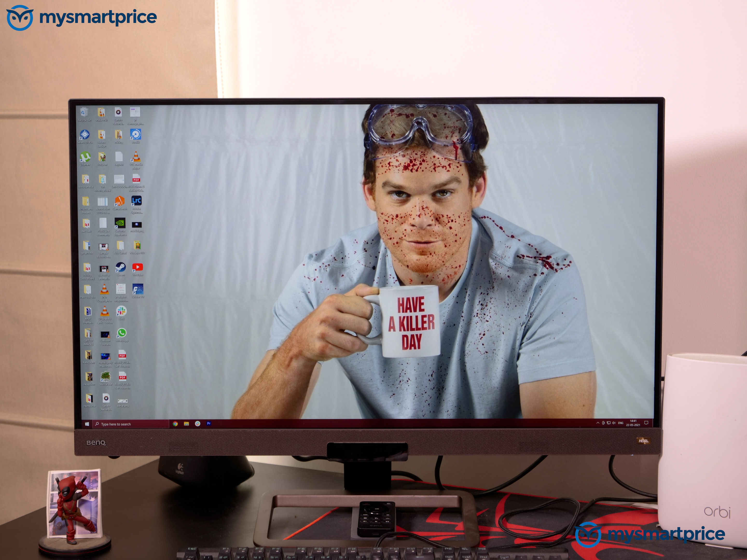Image resolution: width=747 pixels, height=560 pixels.
Task: Open File Explorer from the taskbar
Action: click(186, 424)
